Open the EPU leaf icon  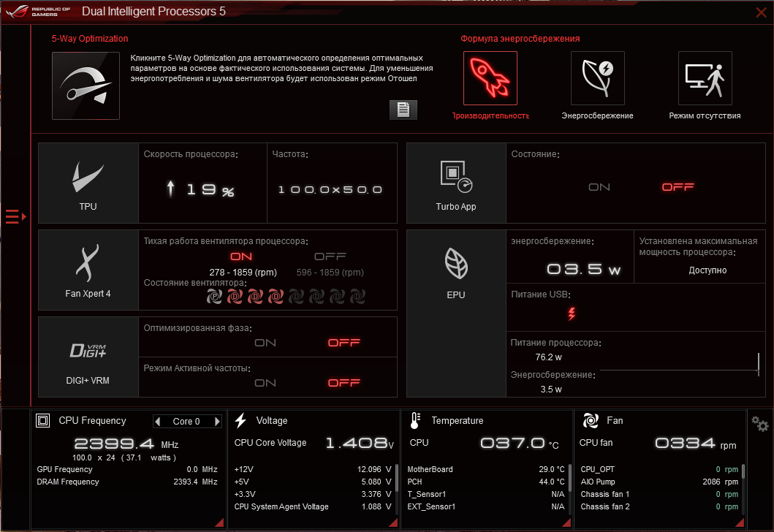(x=456, y=263)
